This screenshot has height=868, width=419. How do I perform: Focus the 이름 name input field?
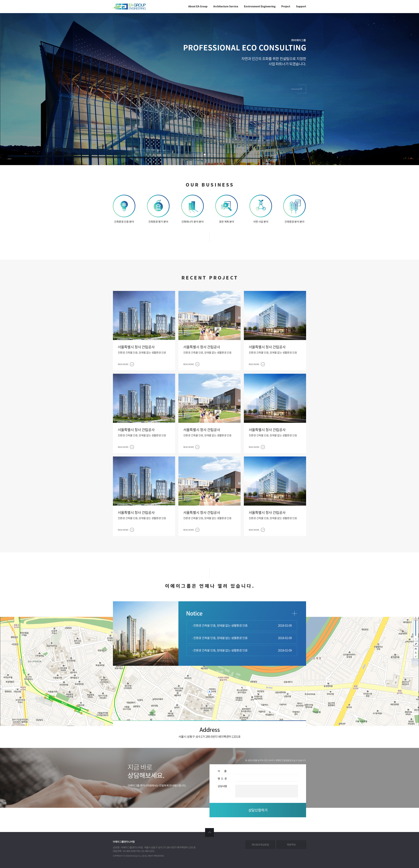[266, 771]
